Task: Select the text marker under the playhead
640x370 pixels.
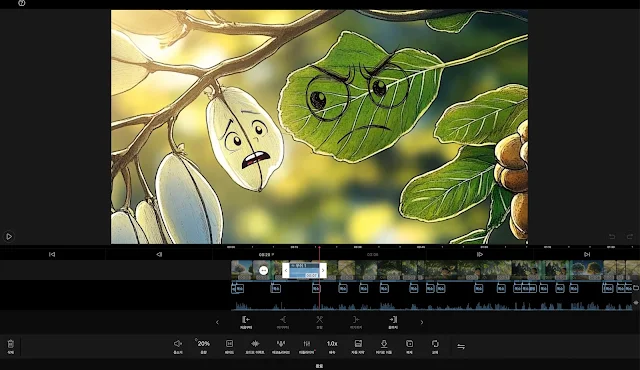Action: click(x=316, y=288)
